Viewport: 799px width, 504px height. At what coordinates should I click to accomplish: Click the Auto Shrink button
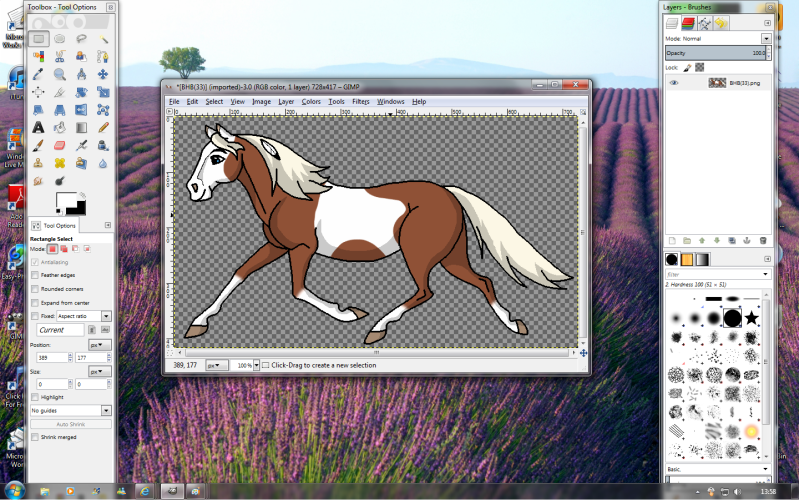pos(71,424)
